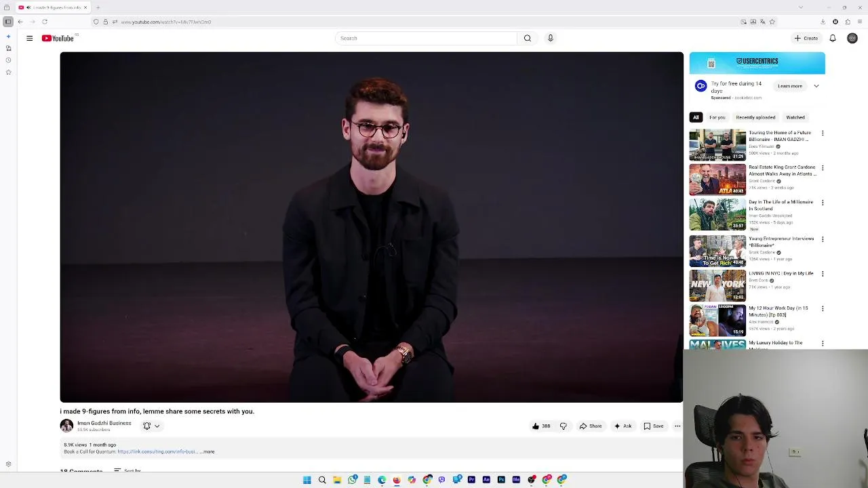Open My 12 Hour Work Day thumbnail

(x=717, y=320)
